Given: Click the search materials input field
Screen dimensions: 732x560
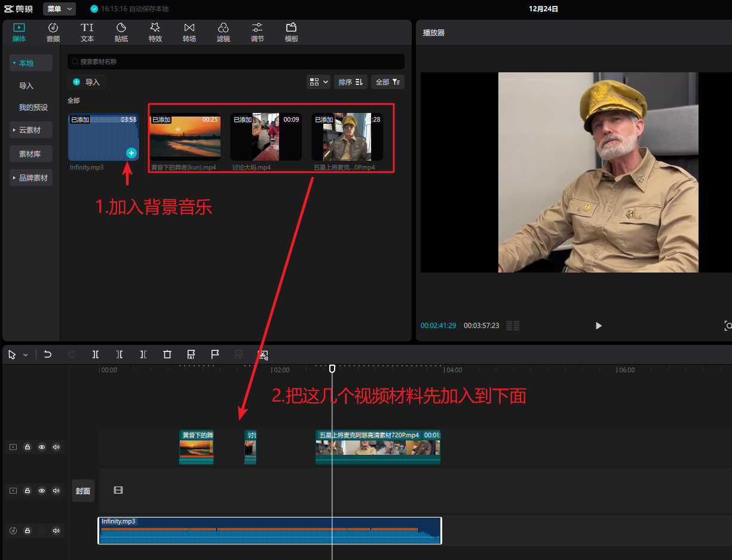Looking at the screenshot, I should pyautogui.click(x=236, y=62).
